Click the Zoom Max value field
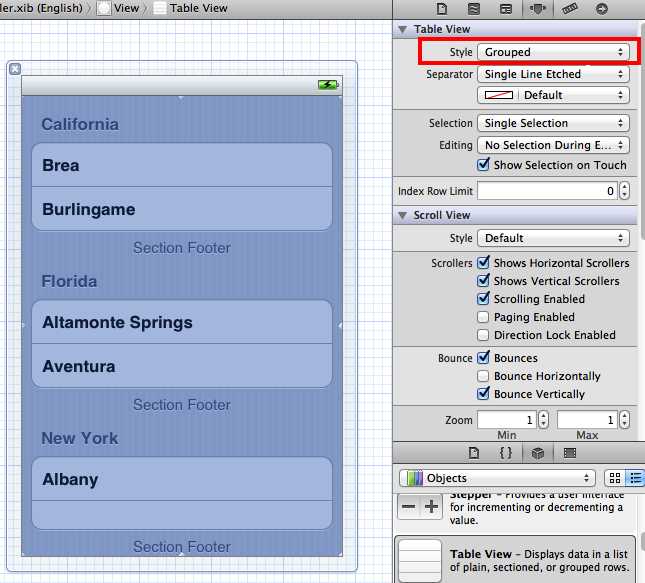This screenshot has height=583, width=645. pyautogui.click(x=587, y=420)
